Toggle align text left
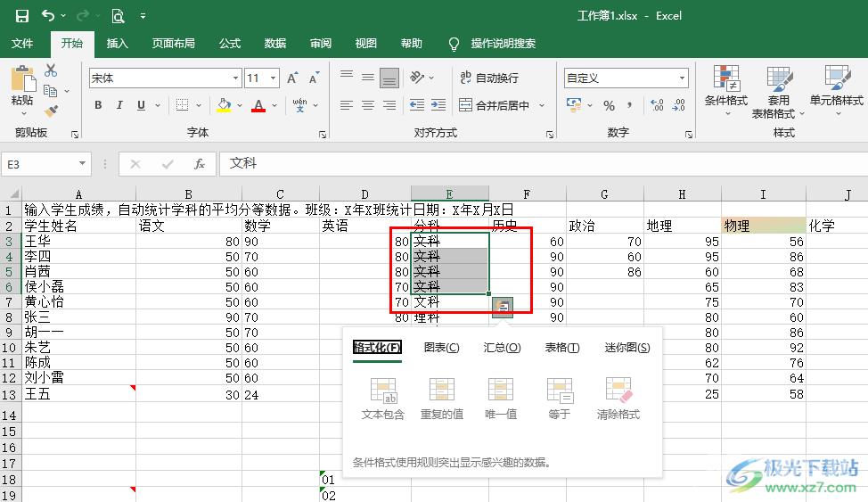The width and height of the screenshot is (868, 502). [x=347, y=104]
